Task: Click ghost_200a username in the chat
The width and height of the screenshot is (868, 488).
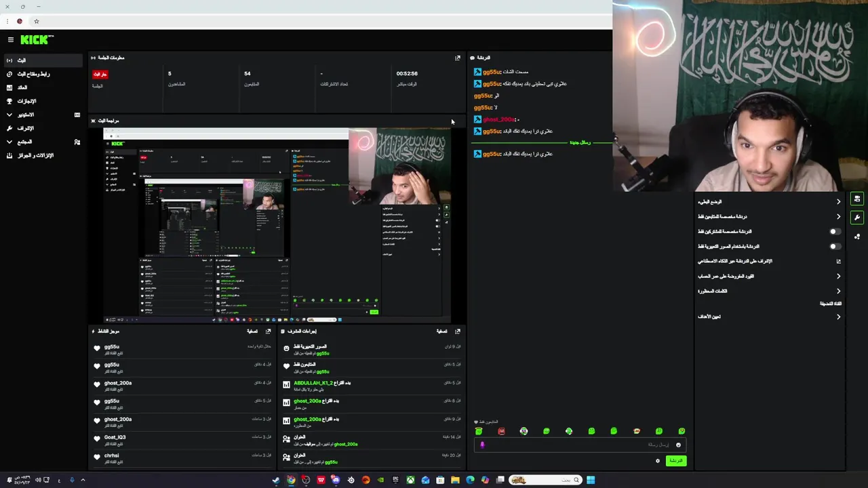Action: 499,119
